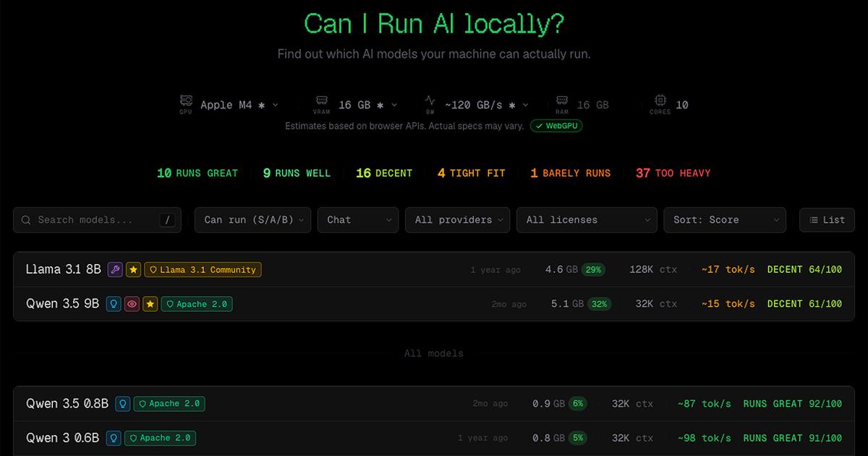This screenshot has width=868, height=456.
Task: Click the '~87 tok/s' speed value
Action: (x=704, y=403)
